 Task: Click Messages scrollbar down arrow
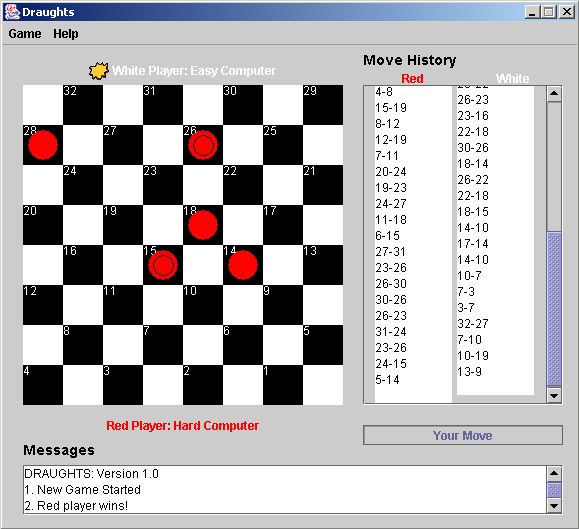pos(554,506)
